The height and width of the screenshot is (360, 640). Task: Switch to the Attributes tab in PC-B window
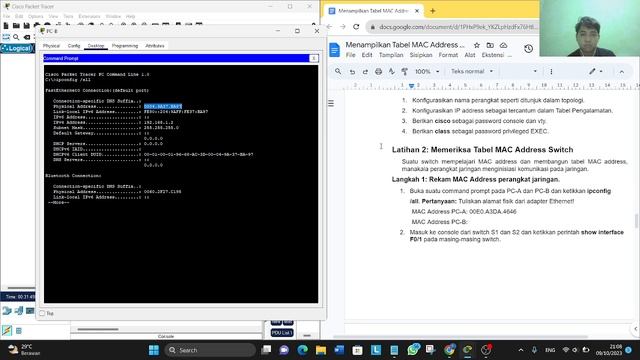[x=155, y=46]
